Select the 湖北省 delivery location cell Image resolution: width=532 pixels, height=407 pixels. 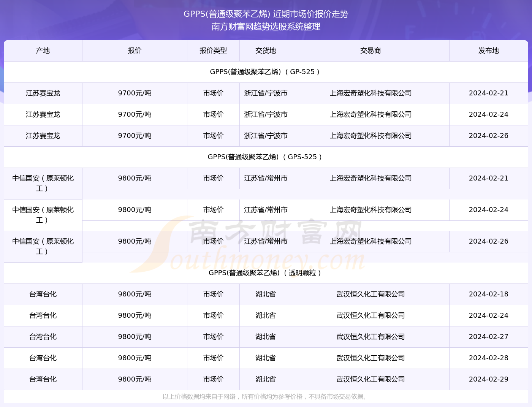pyautogui.click(x=265, y=294)
